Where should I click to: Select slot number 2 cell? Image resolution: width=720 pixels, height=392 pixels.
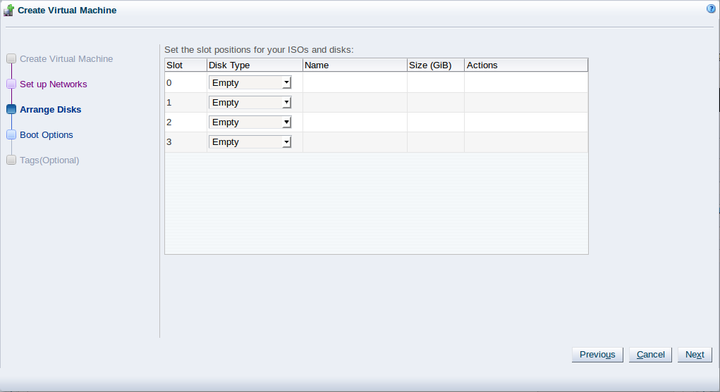tap(186, 122)
